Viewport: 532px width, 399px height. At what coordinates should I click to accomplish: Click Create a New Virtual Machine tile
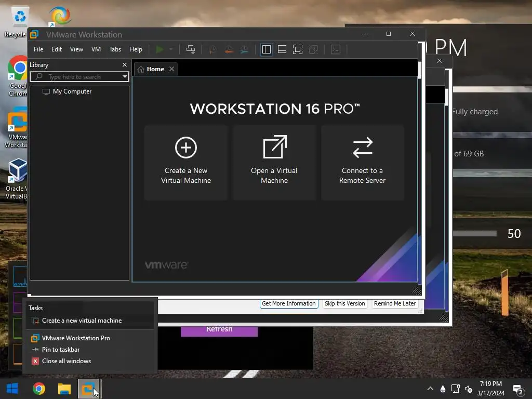[185, 163]
